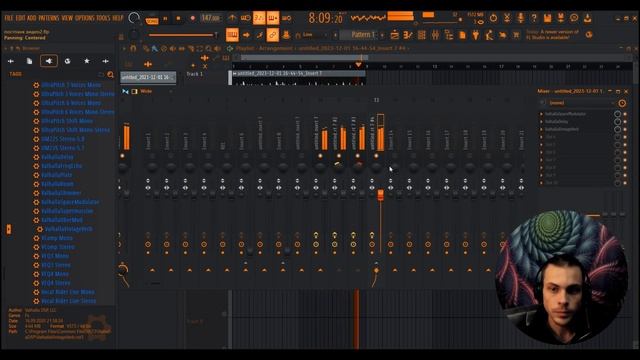Screen dimensions: 640x360
Task: Click the question mark help icon
Action: 534,18
